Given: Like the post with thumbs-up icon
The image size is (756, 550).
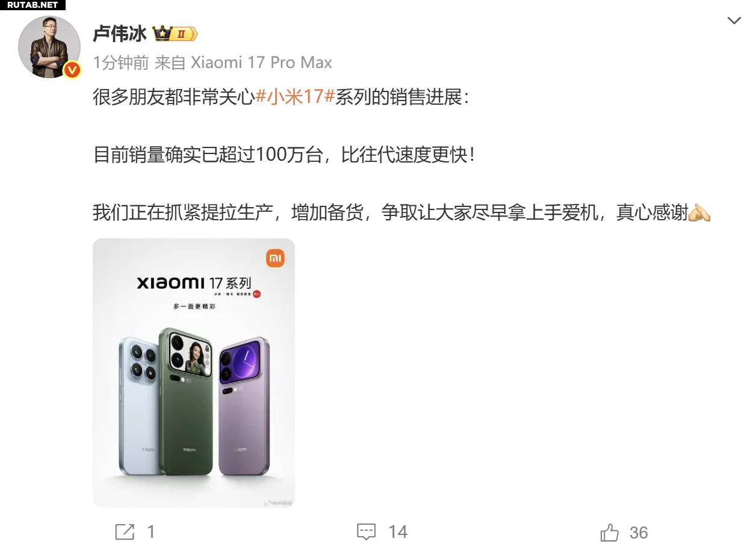Looking at the screenshot, I should tap(610, 532).
